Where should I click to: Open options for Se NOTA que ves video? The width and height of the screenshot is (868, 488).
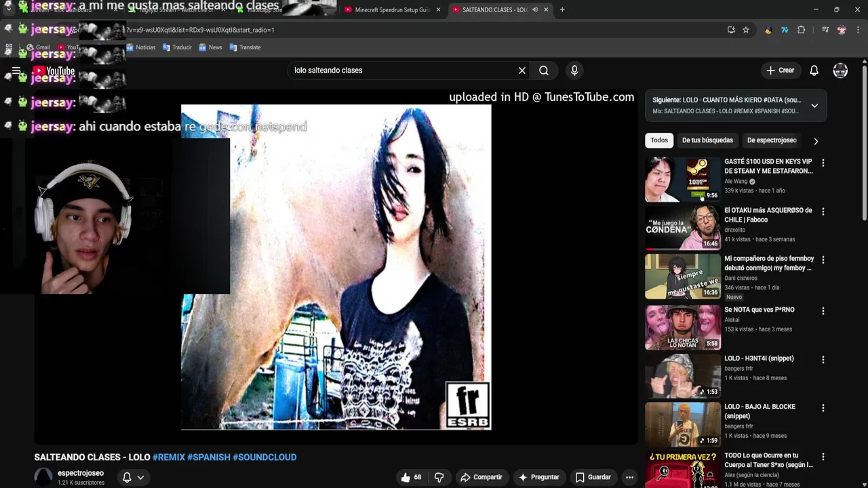823,310
